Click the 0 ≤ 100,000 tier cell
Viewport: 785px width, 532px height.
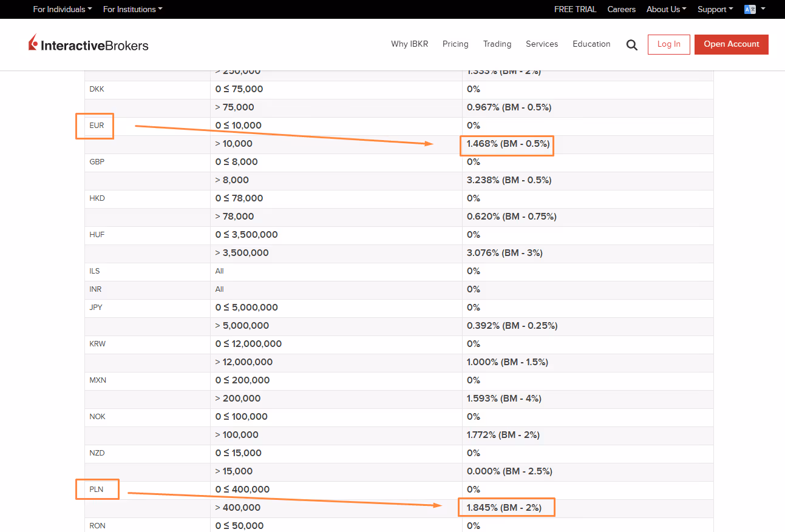336,417
